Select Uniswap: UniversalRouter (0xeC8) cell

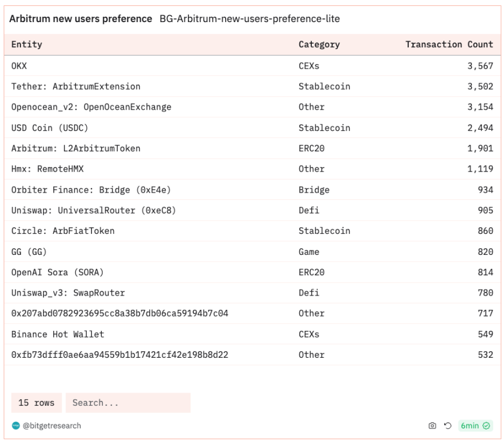[x=93, y=211]
